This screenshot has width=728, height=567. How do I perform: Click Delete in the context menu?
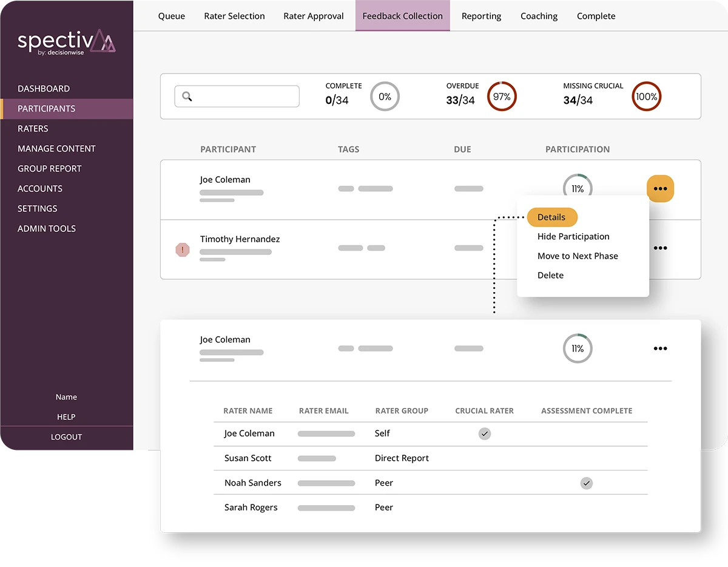point(550,276)
